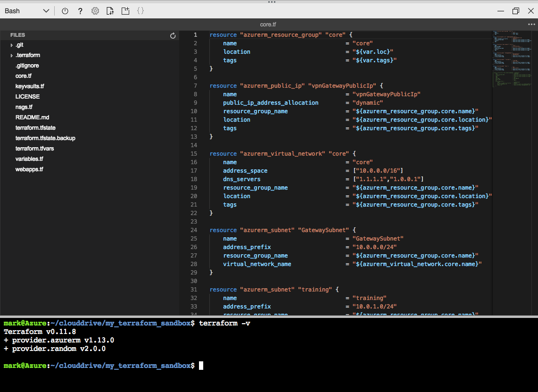This screenshot has width=538, height=392.
Task: Toggle the editor curly braces icon
Action: click(141, 11)
